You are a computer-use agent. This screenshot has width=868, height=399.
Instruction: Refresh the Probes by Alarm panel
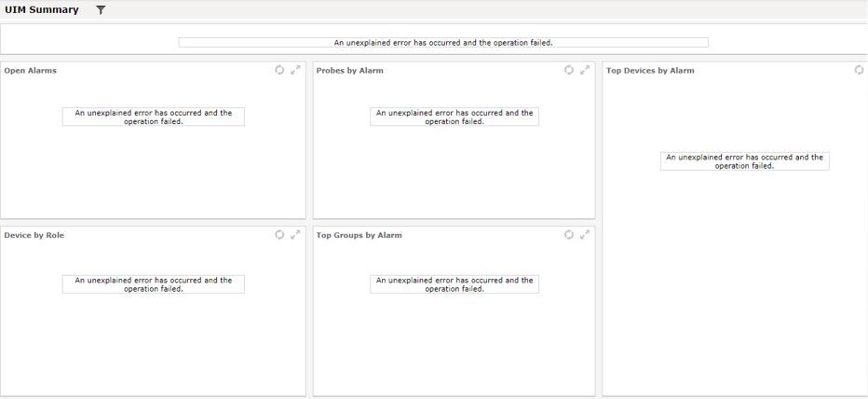(569, 70)
